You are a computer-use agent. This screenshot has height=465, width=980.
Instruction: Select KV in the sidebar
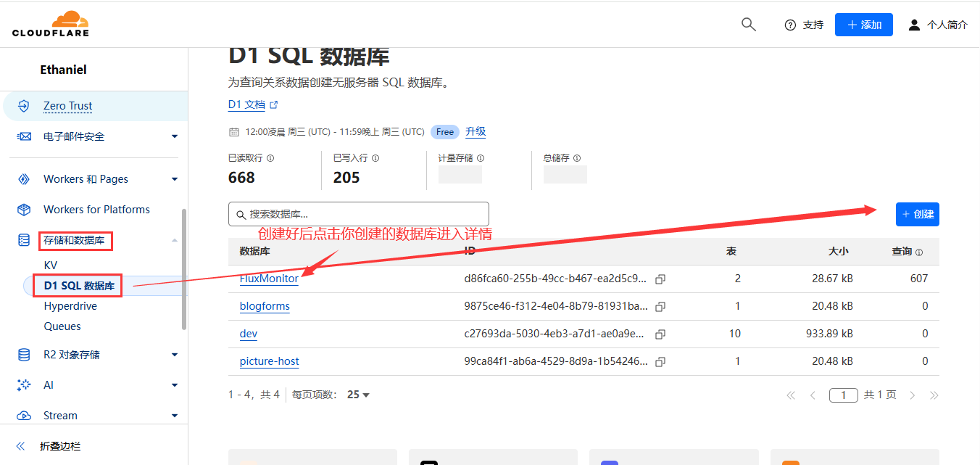click(x=50, y=266)
